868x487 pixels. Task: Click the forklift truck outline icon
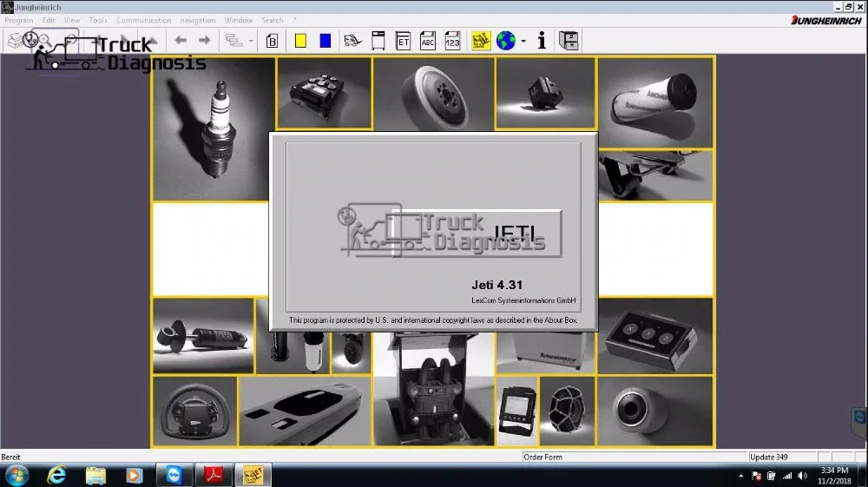click(x=352, y=41)
